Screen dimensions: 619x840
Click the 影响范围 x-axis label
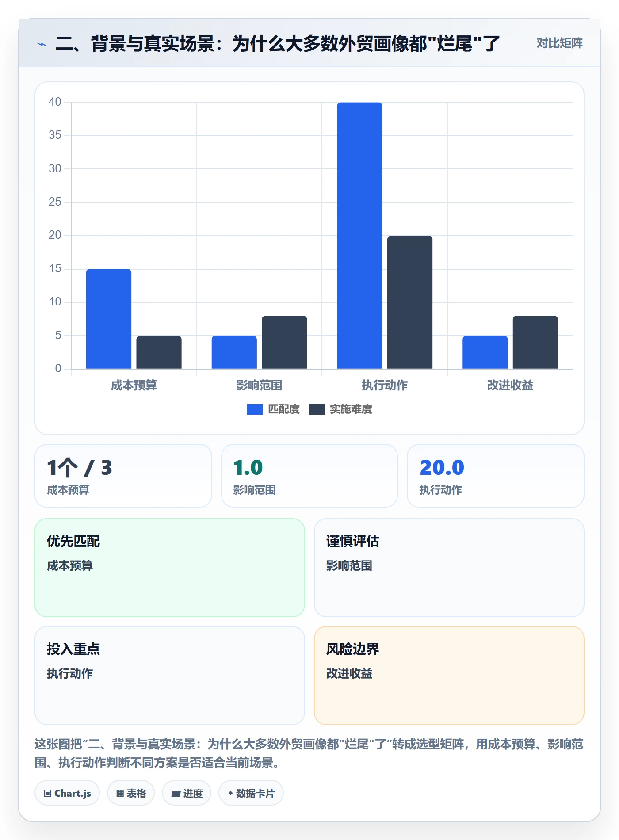(259, 386)
